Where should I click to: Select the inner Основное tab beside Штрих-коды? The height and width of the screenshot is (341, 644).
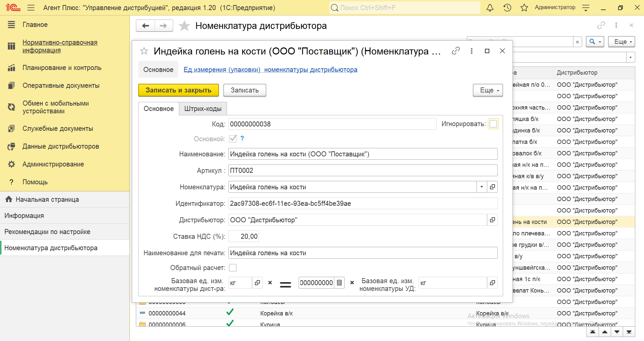point(159,109)
